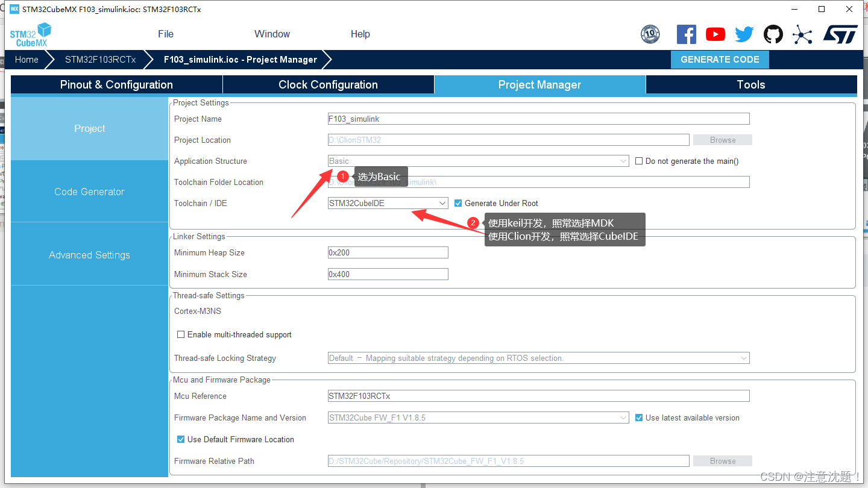The width and height of the screenshot is (868, 488).
Task: Click the ST company logo
Action: 840,34
